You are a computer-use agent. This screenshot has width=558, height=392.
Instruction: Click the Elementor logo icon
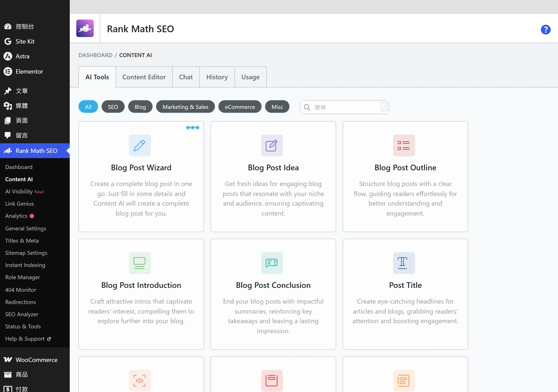pos(8,71)
